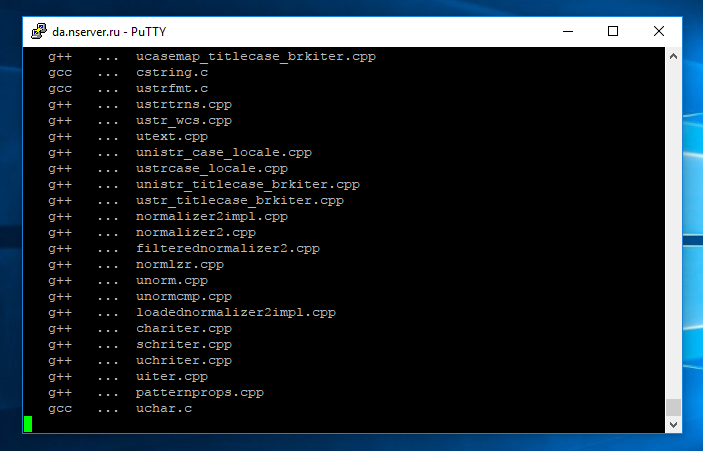The height and width of the screenshot is (451, 703).
Task: Click ustr_titlecase_brkiter.cpp text
Action: [x=240, y=200]
